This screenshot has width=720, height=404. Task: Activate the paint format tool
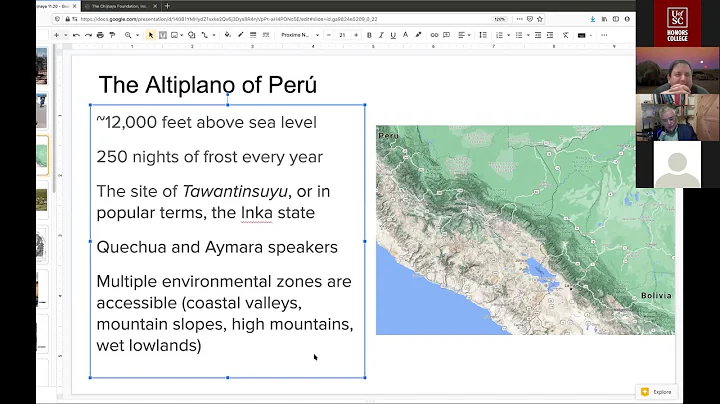click(x=112, y=35)
